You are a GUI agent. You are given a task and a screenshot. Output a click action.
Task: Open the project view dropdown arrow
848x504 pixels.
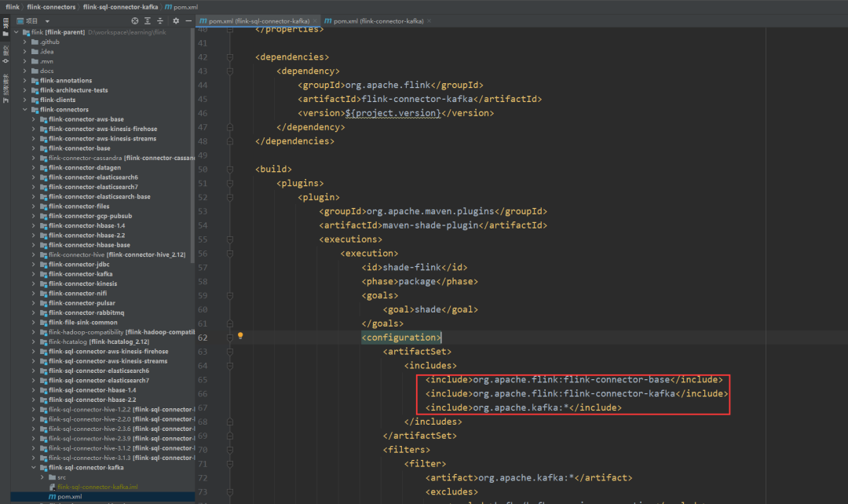coord(48,21)
